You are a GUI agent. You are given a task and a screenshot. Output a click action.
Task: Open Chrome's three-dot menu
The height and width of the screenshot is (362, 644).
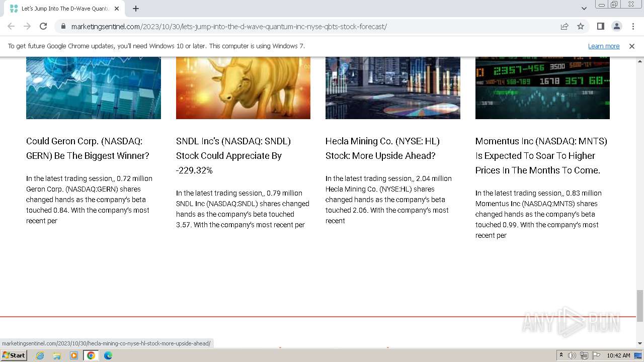coord(632,26)
